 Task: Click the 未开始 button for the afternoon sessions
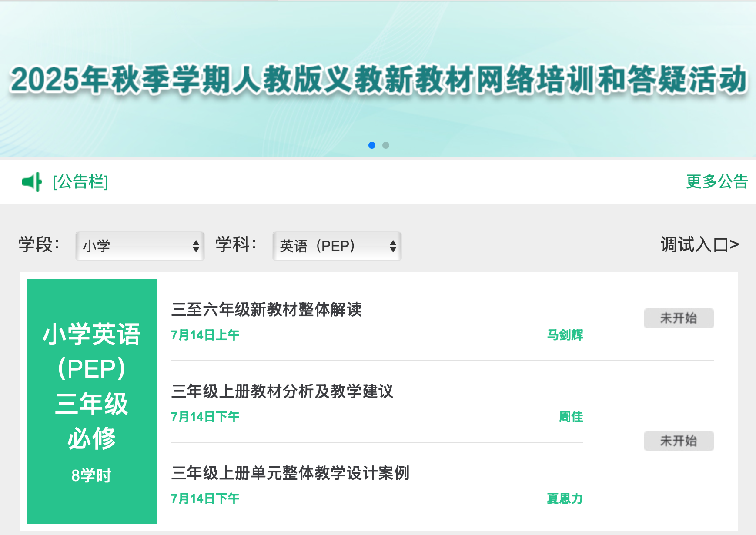coord(679,441)
